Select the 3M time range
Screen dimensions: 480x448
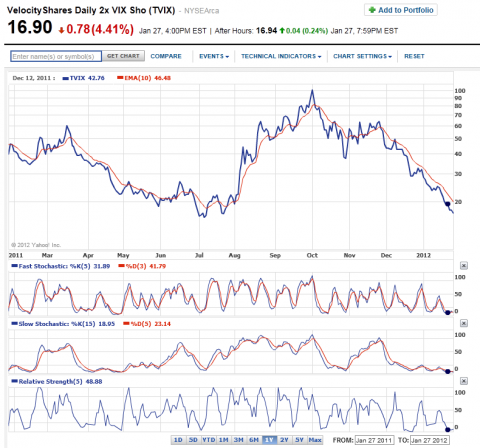point(239,440)
